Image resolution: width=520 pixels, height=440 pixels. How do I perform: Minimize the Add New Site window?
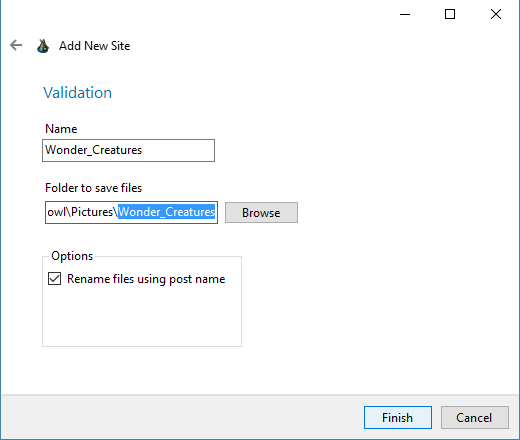coord(405,14)
